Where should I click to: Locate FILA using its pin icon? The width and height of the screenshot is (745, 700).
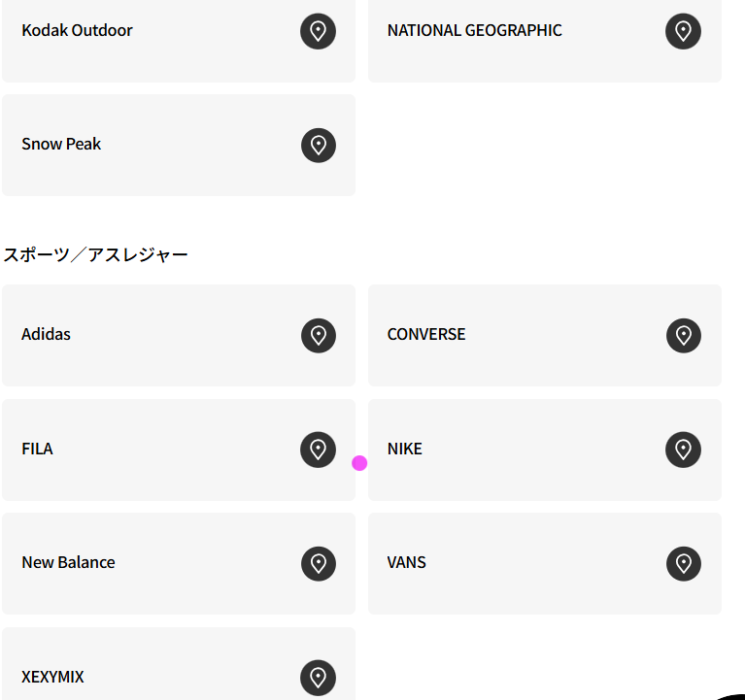point(318,450)
